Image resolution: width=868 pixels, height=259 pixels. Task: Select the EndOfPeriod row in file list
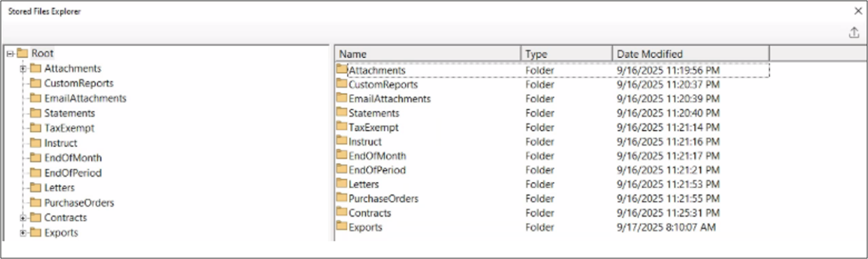click(x=377, y=170)
